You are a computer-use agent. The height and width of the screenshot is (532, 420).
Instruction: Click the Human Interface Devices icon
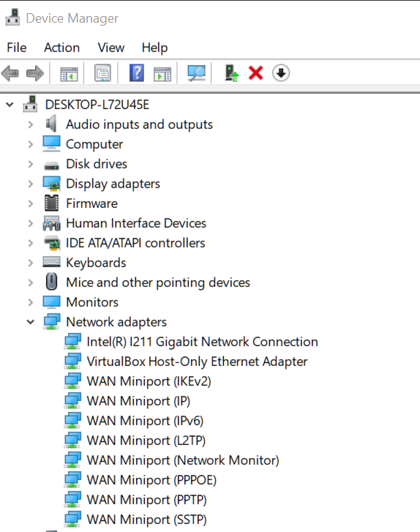point(51,223)
